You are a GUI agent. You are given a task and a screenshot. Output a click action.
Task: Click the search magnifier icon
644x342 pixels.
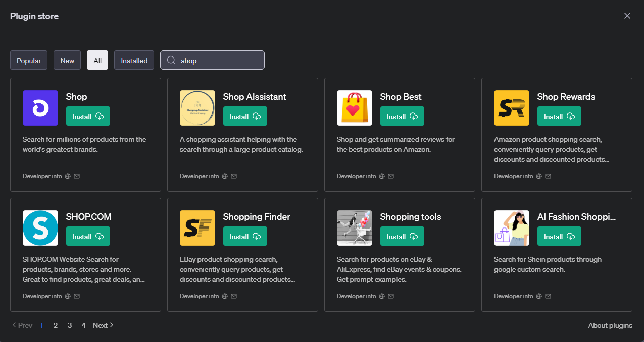[171, 61]
